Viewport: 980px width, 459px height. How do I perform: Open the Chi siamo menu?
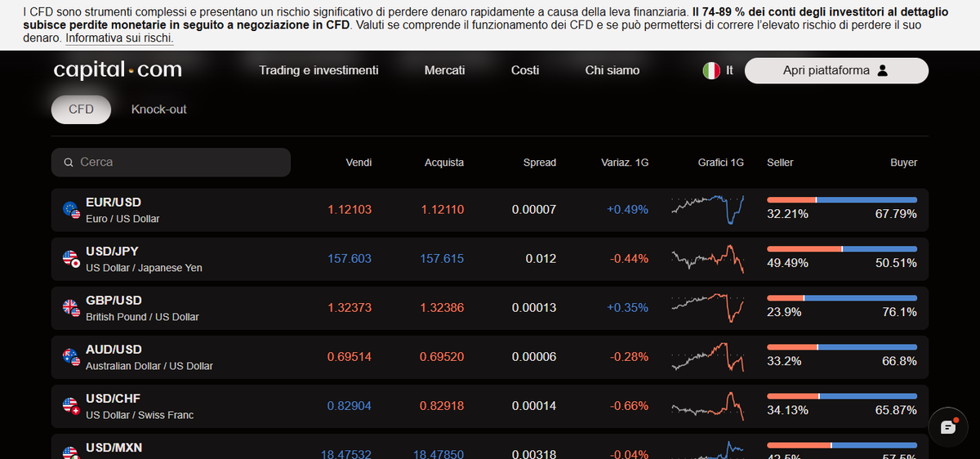612,70
